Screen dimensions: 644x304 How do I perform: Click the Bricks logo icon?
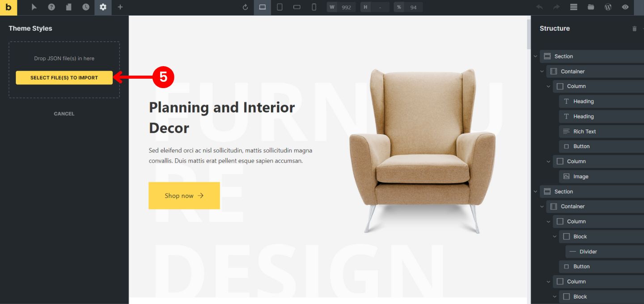[x=8, y=8]
